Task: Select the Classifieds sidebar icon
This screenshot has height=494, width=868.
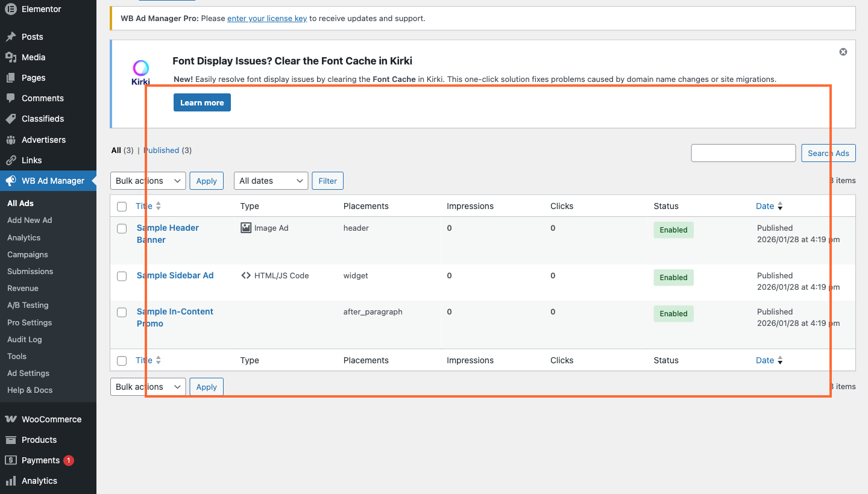Action: click(x=10, y=119)
